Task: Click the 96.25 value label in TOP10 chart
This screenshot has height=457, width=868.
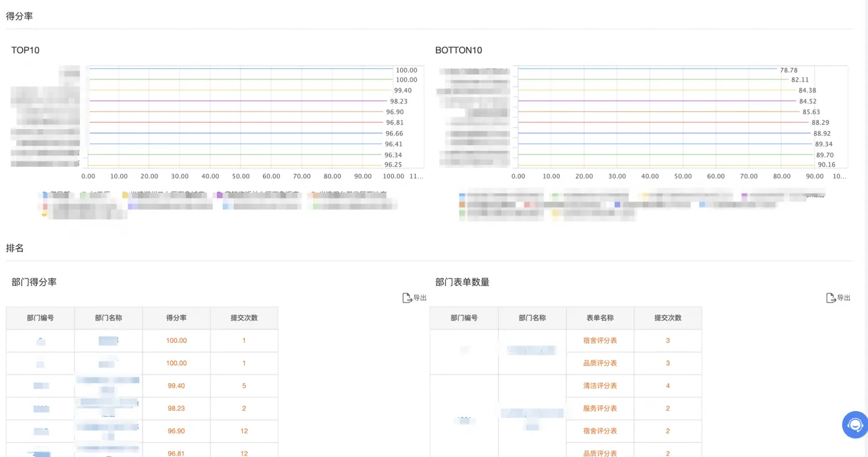Action: point(393,165)
